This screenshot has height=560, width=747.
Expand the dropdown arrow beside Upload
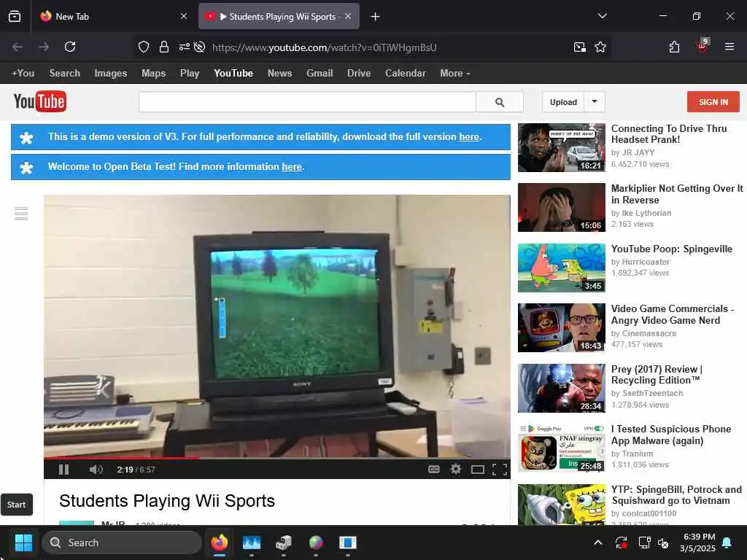point(595,102)
